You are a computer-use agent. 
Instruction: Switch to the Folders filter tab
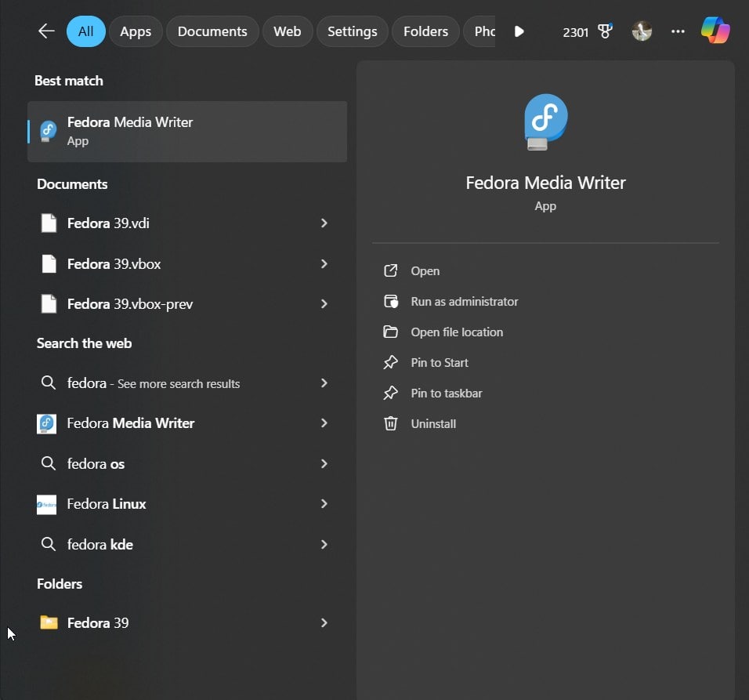pyautogui.click(x=425, y=31)
